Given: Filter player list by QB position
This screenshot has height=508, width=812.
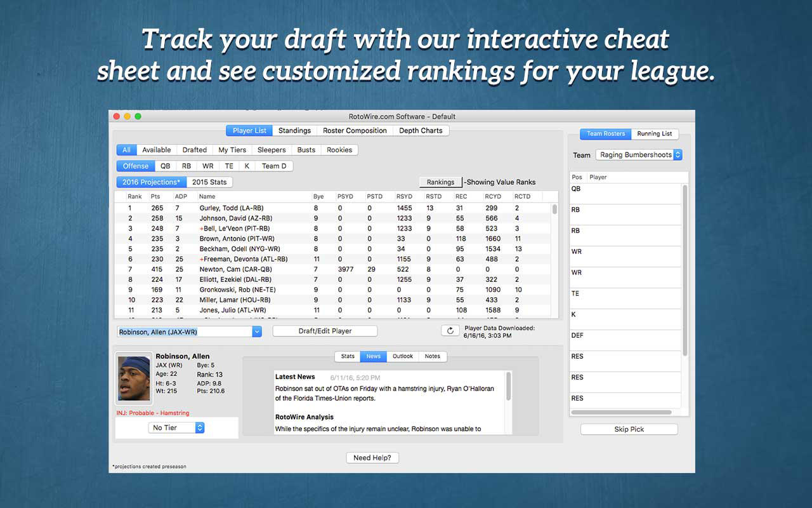Looking at the screenshot, I should [x=165, y=166].
